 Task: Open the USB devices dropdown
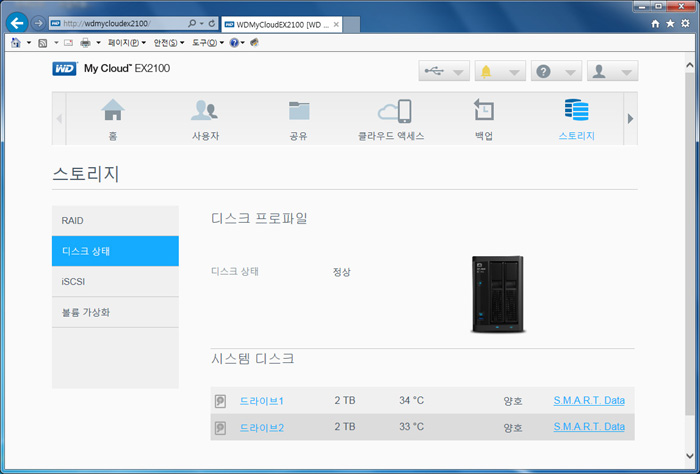click(x=444, y=71)
